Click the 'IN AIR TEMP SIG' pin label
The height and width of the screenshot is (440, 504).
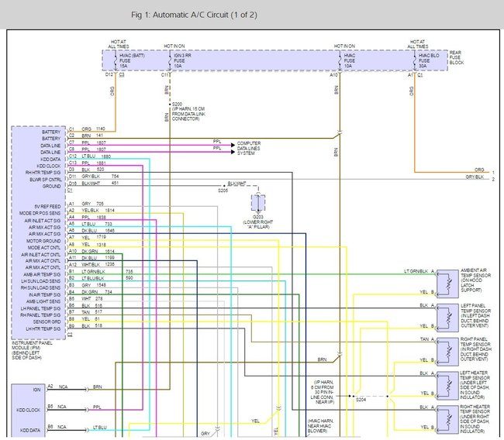click(45, 295)
